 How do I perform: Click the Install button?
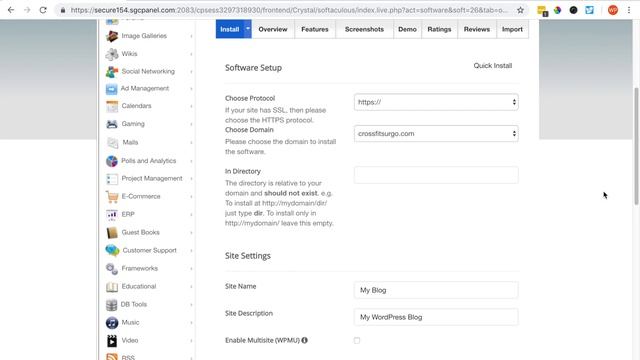pos(230,29)
